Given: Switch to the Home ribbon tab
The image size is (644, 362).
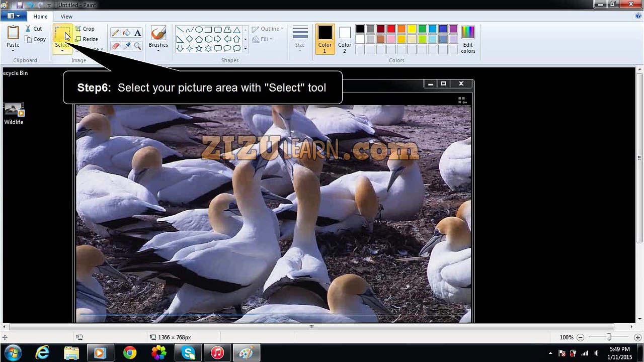Looking at the screenshot, I should [40, 17].
